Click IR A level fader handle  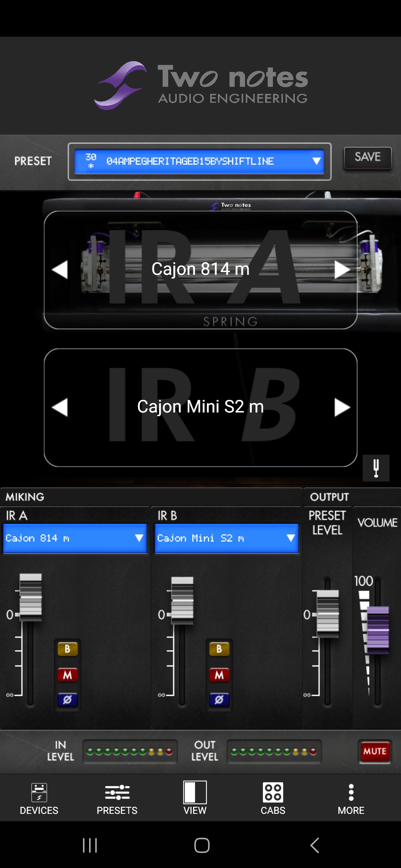tap(30, 597)
